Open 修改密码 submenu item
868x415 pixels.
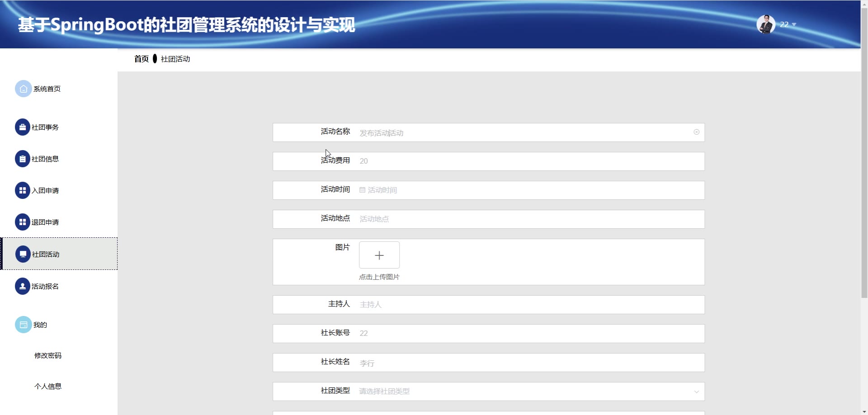[x=48, y=356]
